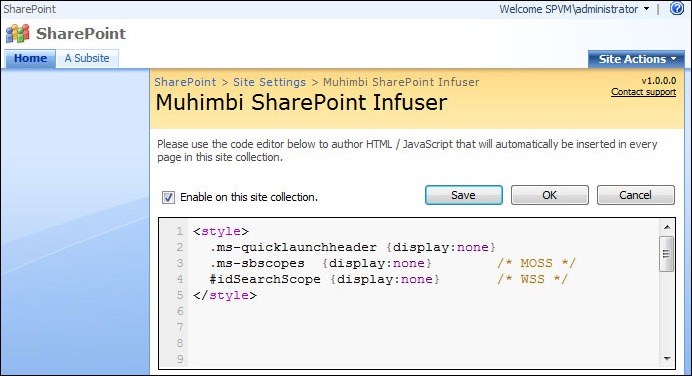Expand the Welcome SPVM\administrator menu
This screenshot has height=376, width=692.
pyautogui.click(x=574, y=9)
